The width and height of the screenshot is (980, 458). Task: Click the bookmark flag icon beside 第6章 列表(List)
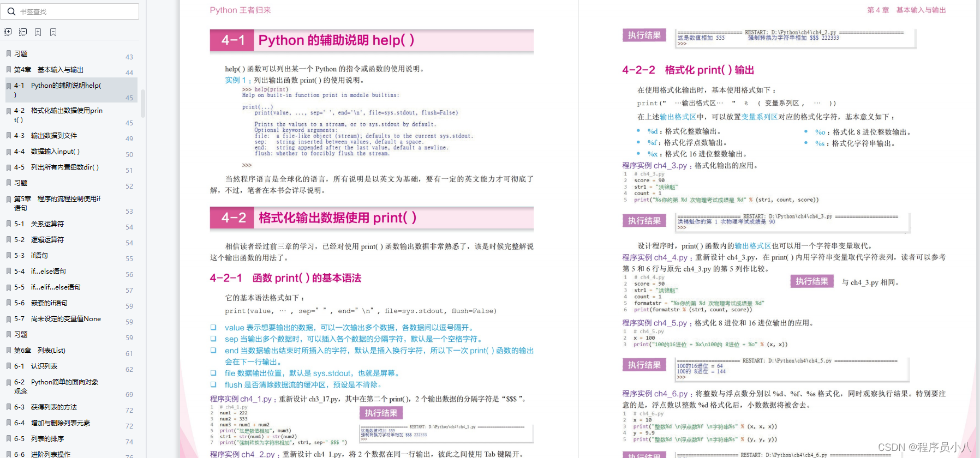pos(9,351)
